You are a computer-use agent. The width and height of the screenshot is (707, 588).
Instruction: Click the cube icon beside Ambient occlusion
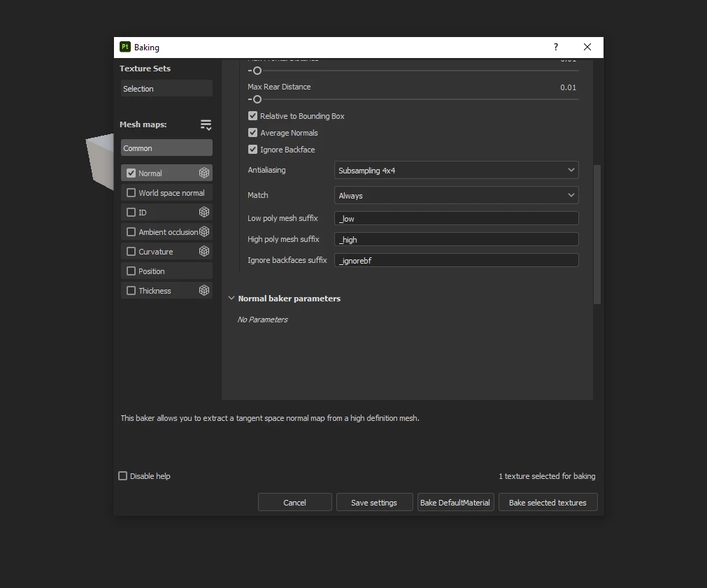(x=204, y=231)
